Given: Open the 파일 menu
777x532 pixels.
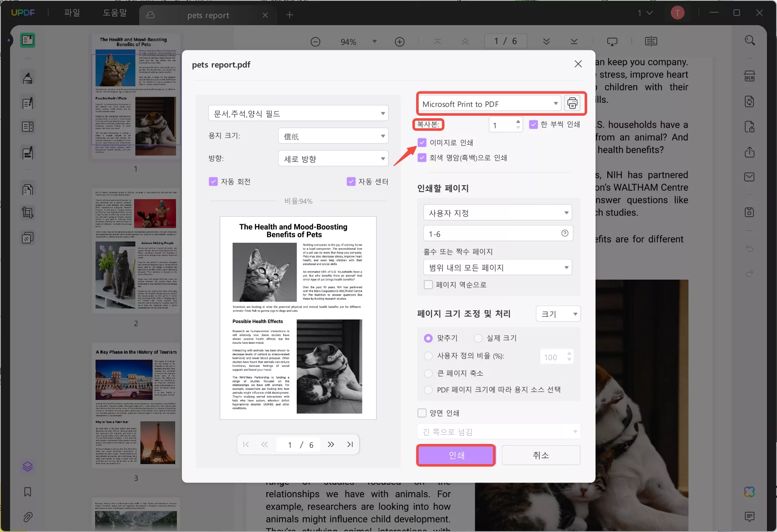Looking at the screenshot, I should point(72,13).
